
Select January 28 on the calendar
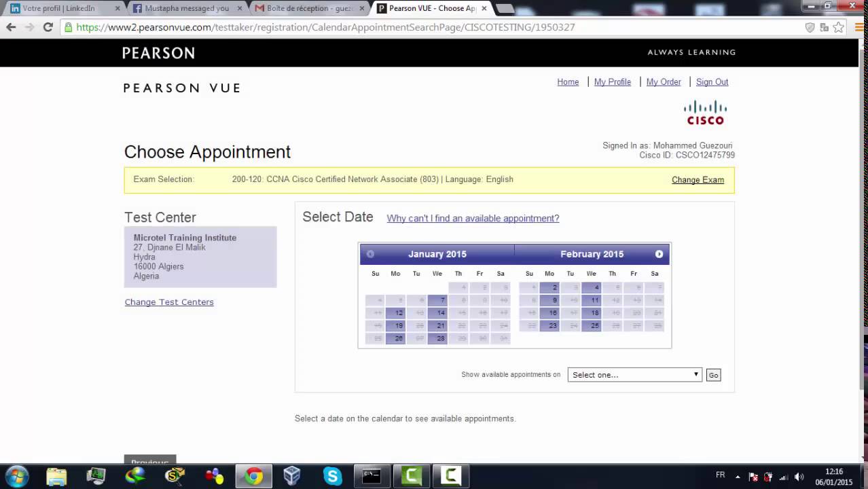tap(438, 339)
